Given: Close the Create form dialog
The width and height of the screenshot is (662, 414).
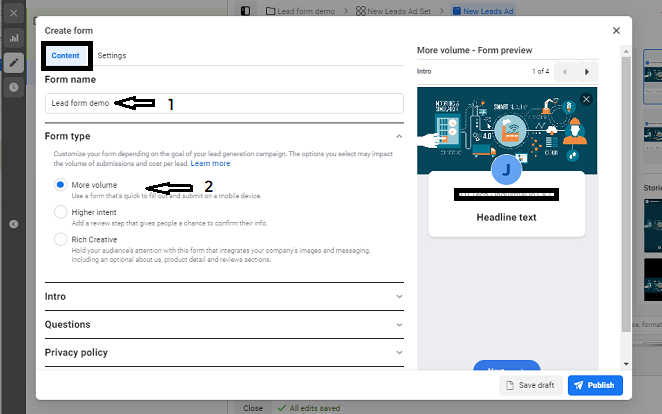Looking at the screenshot, I should click(616, 31).
